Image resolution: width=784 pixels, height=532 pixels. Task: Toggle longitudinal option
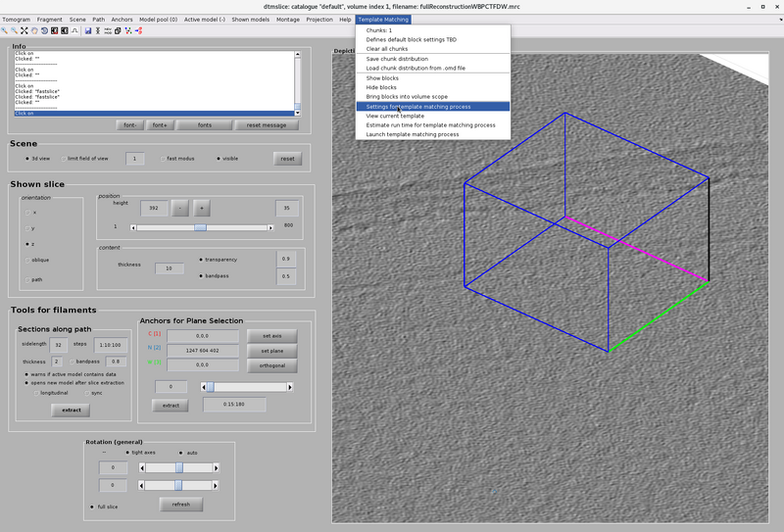(36, 393)
